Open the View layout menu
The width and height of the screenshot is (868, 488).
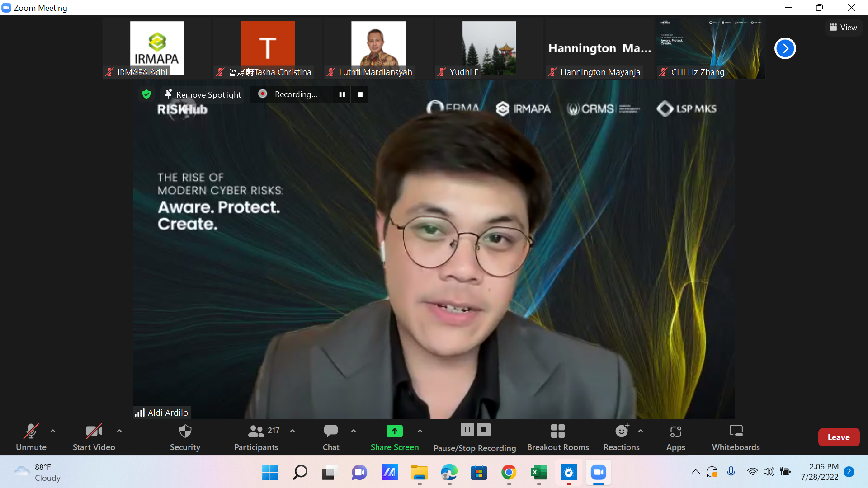point(843,28)
